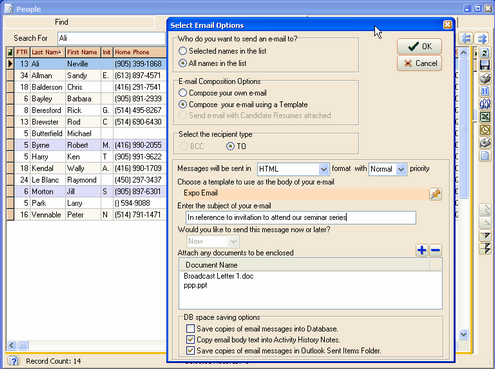Viewport: 495px width, 369px height.
Task: Click the back arrow navigation icon
Action: 467,39
